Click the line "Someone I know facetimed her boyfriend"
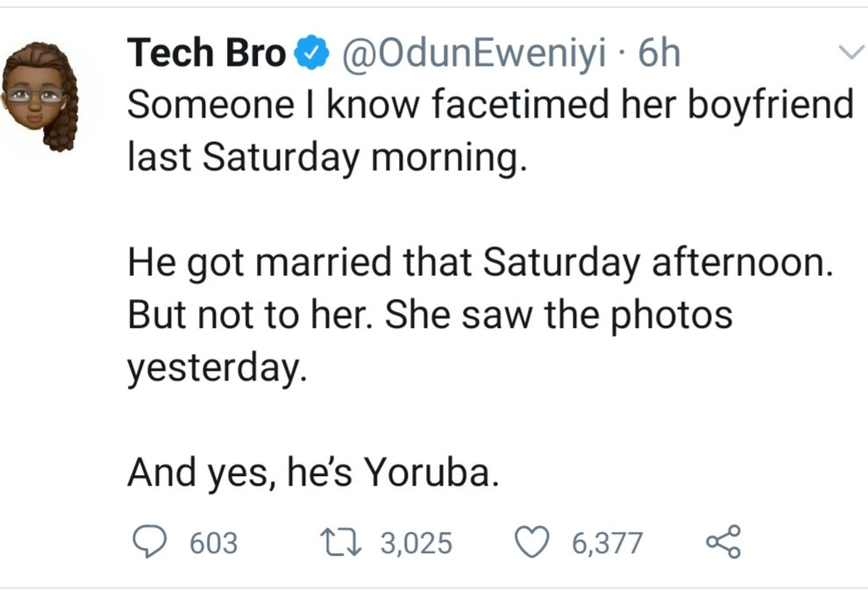The width and height of the screenshot is (868, 590). (x=490, y=105)
